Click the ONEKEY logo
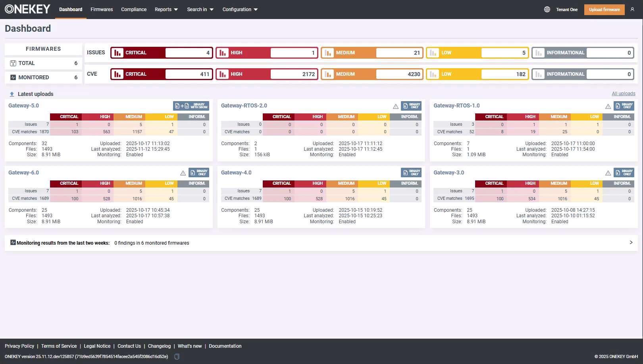This screenshot has height=364, width=643. (x=27, y=9)
